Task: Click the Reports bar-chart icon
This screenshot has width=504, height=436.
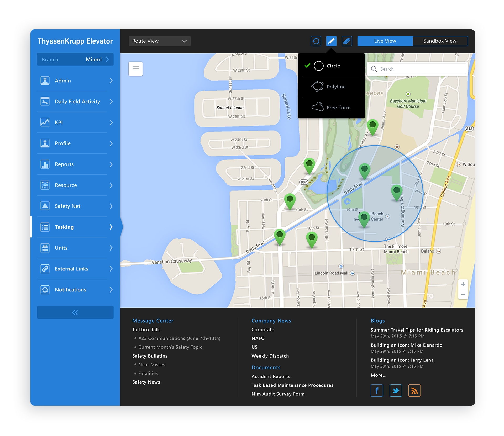Action: coord(45,164)
